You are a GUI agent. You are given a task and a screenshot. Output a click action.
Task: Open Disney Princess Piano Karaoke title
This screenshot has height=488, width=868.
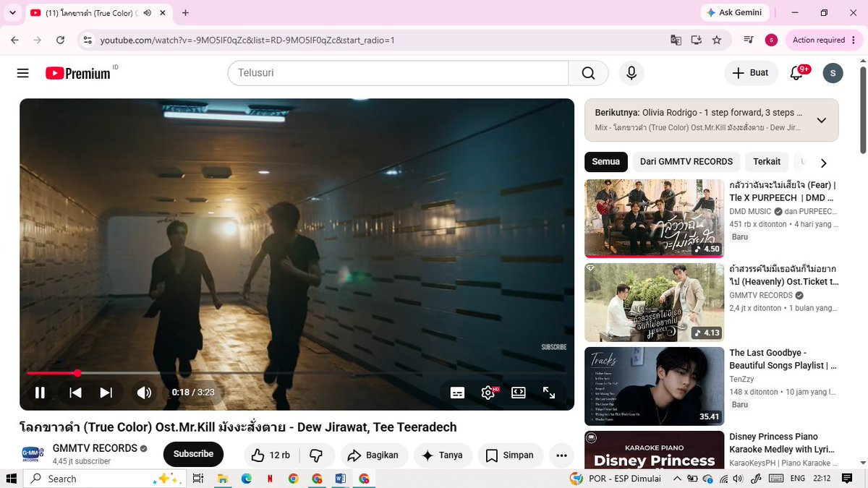tap(783, 442)
